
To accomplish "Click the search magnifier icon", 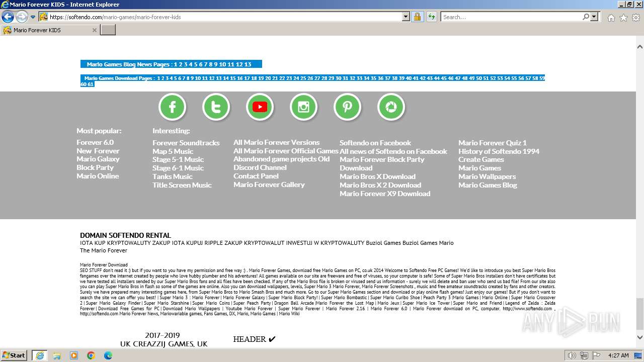I will tap(586, 17).
